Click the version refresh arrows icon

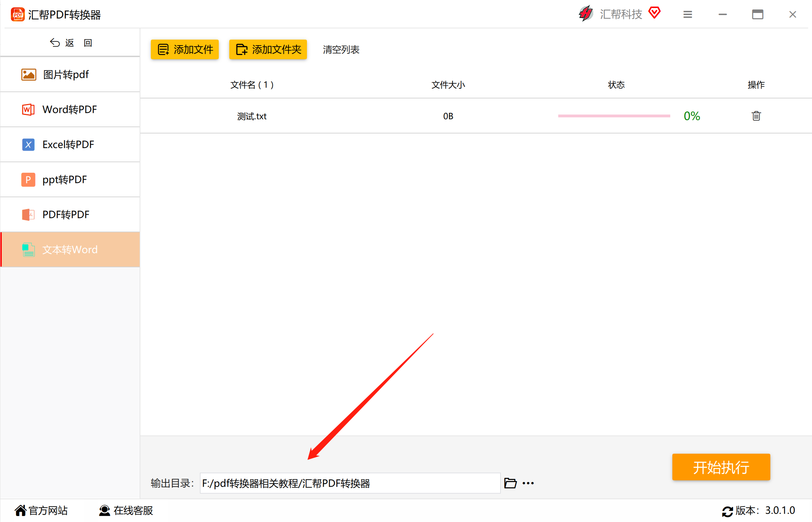click(728, 511)
